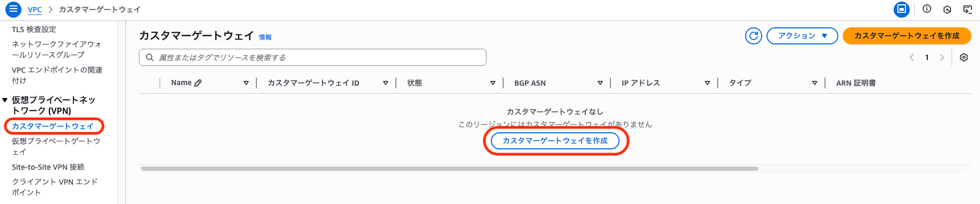Click the edit pencil icon next to Name
980x204 pixels.
coord(198,83)
